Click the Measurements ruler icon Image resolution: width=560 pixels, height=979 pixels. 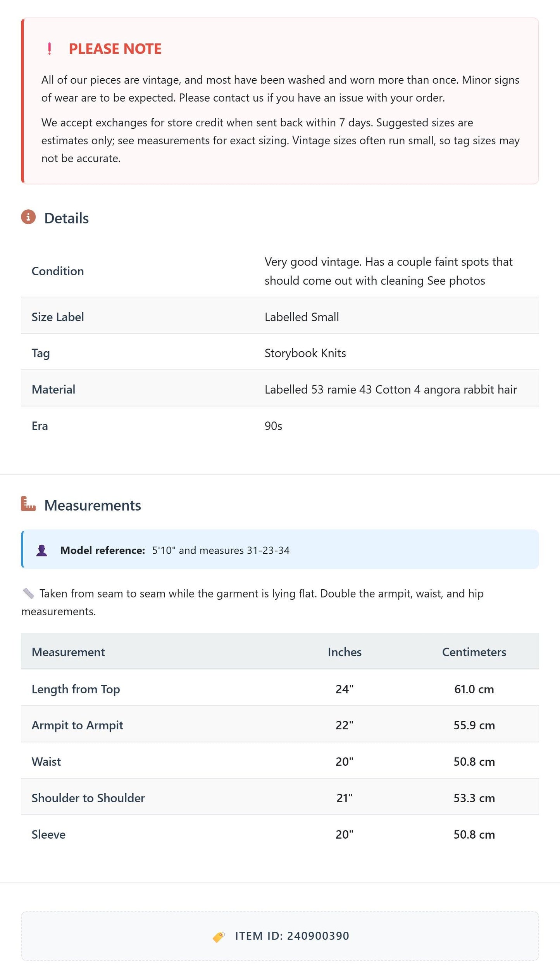coord(28,504)
